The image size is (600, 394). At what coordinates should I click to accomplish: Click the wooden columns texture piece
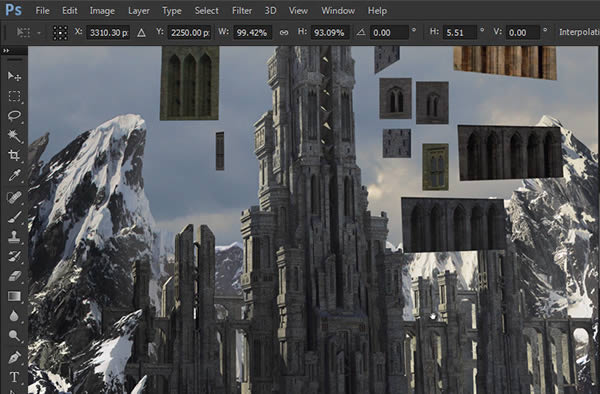(505, 63)
